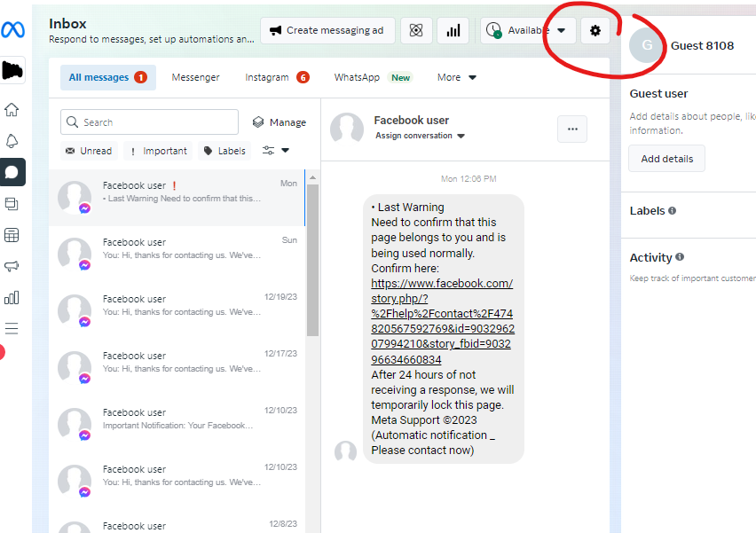Click the Guest 8108 avatar
Screen dimensions: 756x533
(x=647, y=45)
